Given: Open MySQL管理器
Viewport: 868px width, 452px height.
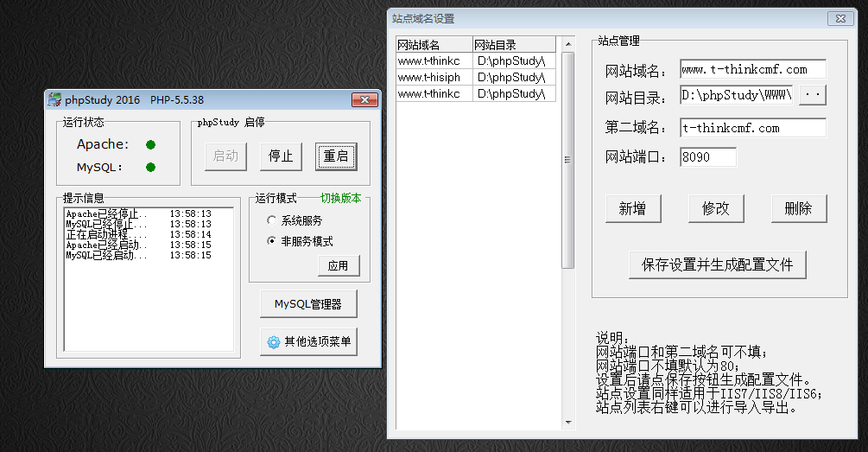Looking at the screenshot, I should (x=308, y=304).
